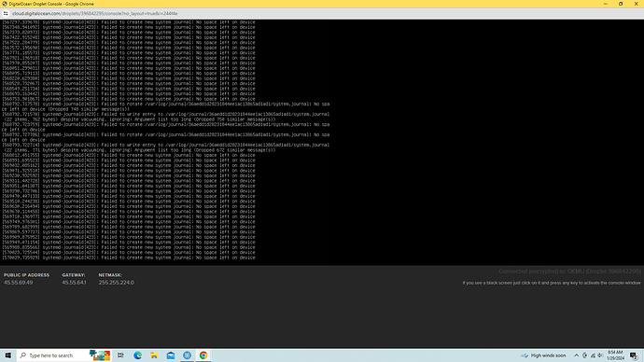Click the taskbar search box
The image size is (644, 362).
(x=64, y=355)
